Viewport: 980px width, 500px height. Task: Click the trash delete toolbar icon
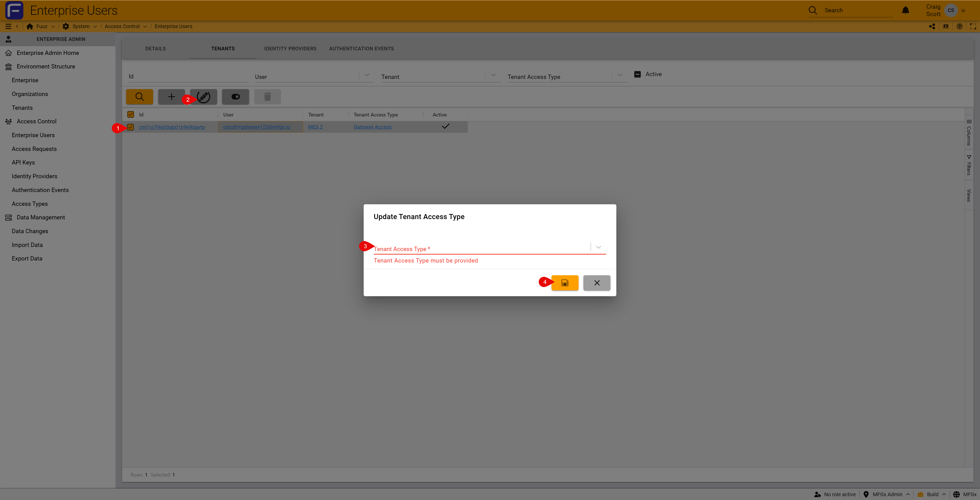point(267,97)
